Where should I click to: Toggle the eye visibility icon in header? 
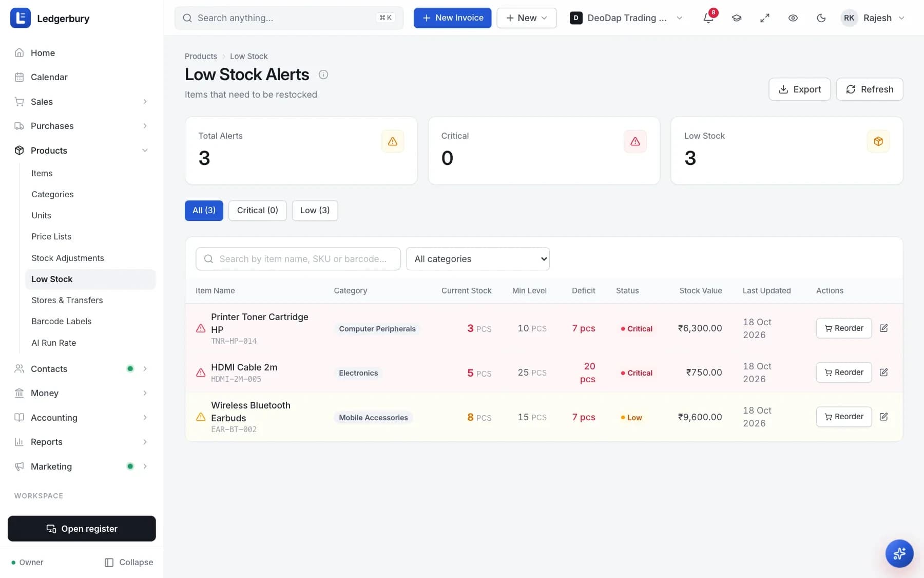tap(793, 18)
